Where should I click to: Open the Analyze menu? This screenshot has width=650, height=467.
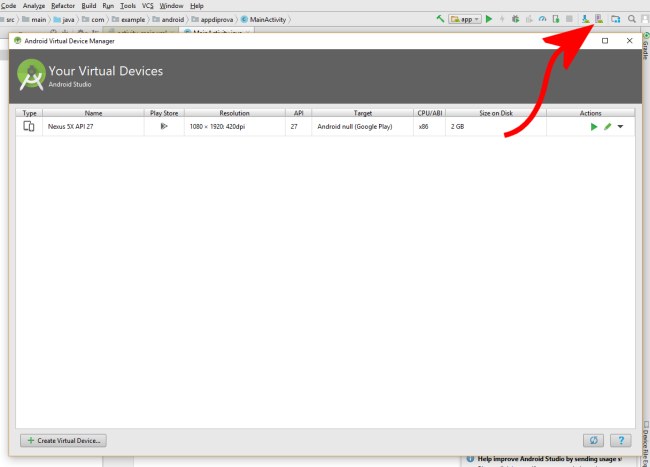pos(34,6)
